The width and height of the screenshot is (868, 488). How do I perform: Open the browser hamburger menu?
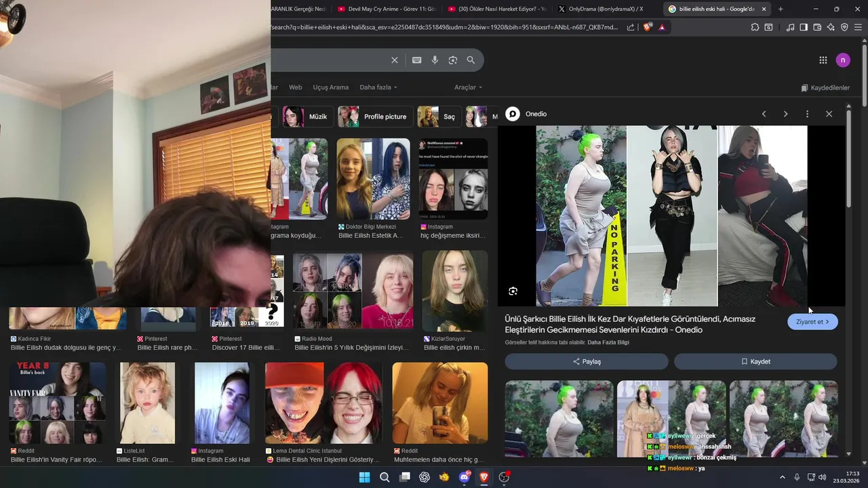pos(858,27)
